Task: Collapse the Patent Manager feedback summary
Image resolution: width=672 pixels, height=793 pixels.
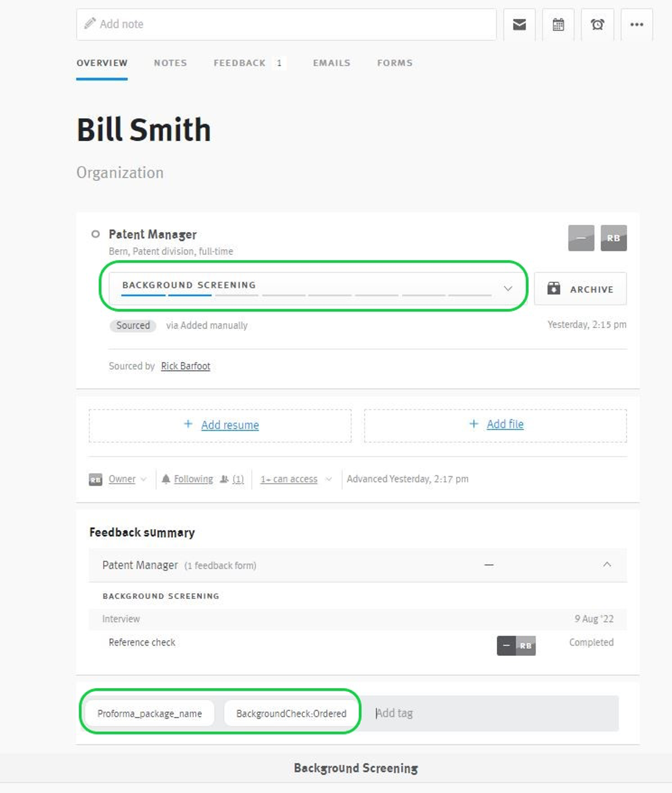Action: point(607,564)
